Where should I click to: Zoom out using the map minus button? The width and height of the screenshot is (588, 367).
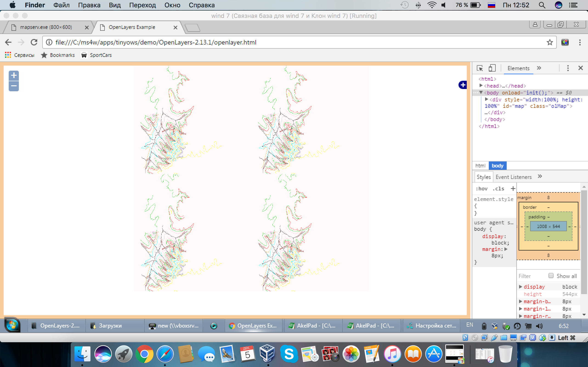14,86
